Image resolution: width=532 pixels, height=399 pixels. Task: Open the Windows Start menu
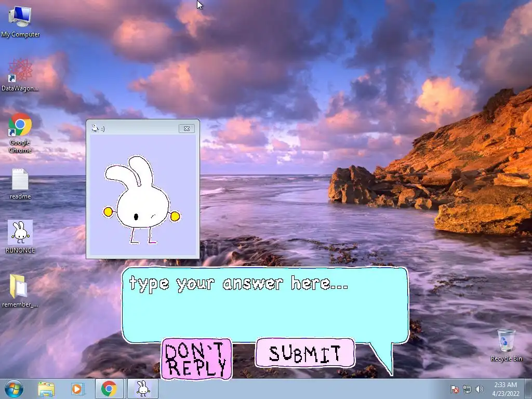[x=14, y=389]
